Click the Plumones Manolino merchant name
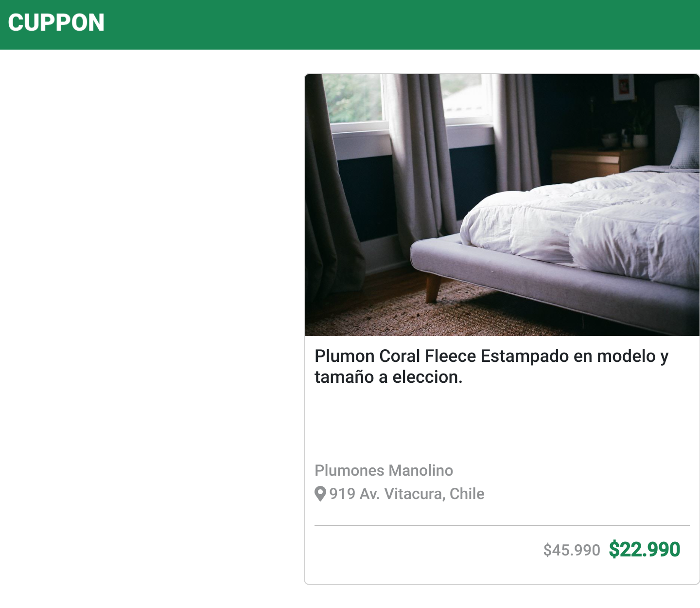Image resolution: width=700 pixels, height=608 pixels. [x=384, y=470]
